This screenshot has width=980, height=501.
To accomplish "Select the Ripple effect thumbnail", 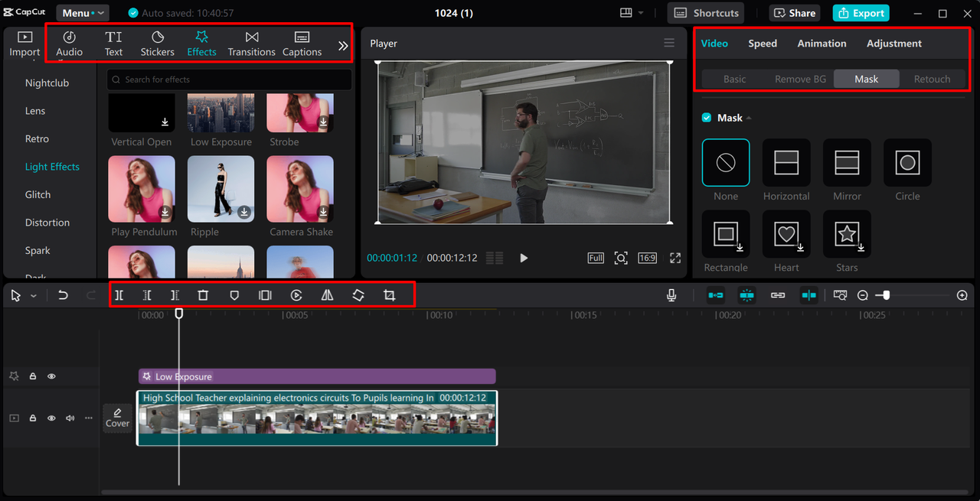I will 220,189.
